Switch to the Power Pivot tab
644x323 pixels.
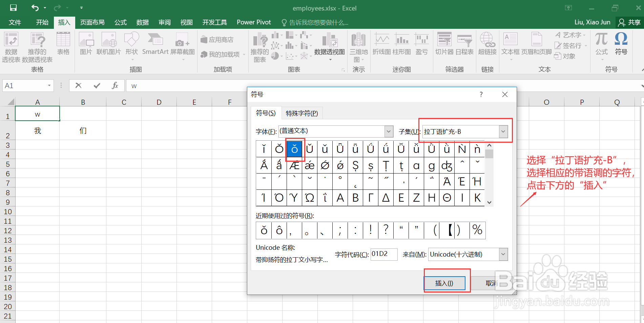coord(254,22)
